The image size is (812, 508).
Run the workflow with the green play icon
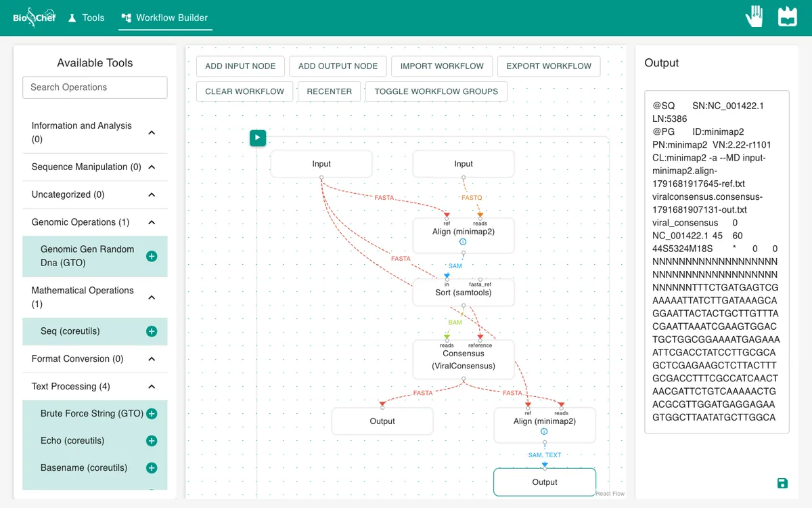click(x=258, y=138)
